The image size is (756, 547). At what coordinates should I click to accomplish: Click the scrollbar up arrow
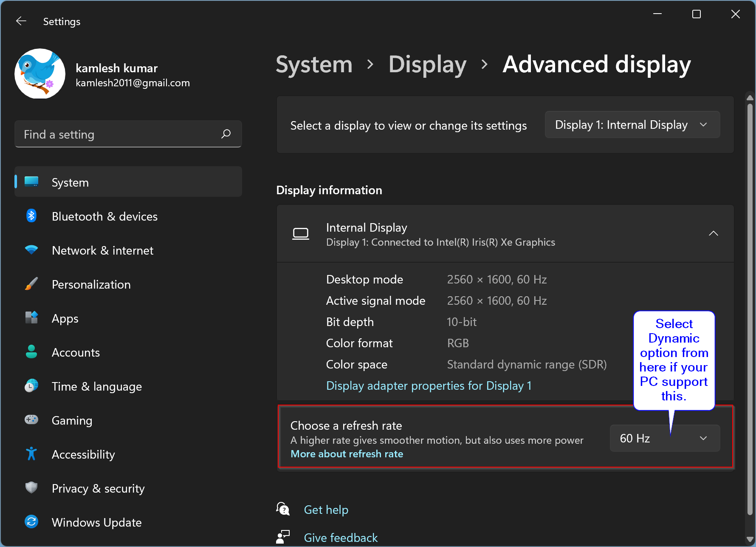tap(750, 97)
